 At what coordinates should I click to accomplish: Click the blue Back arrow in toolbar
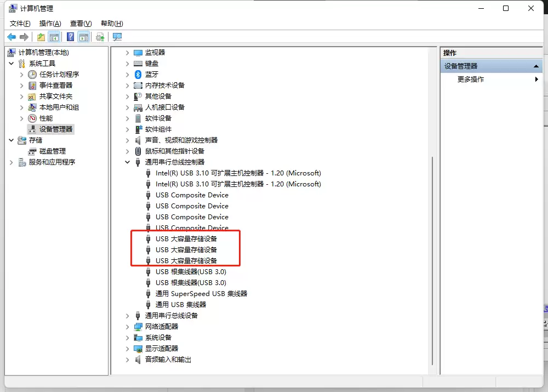tap(12, 37)
